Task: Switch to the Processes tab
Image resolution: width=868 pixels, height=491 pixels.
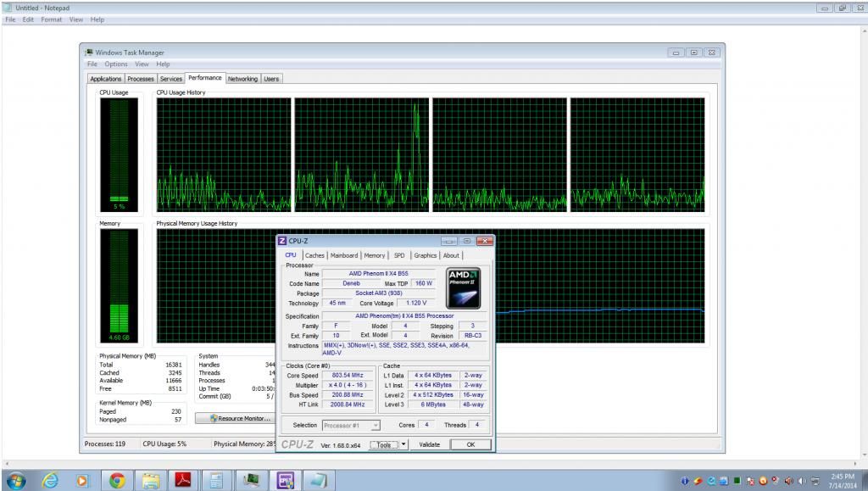Action: pyautogui.click(x=141, y=79)
